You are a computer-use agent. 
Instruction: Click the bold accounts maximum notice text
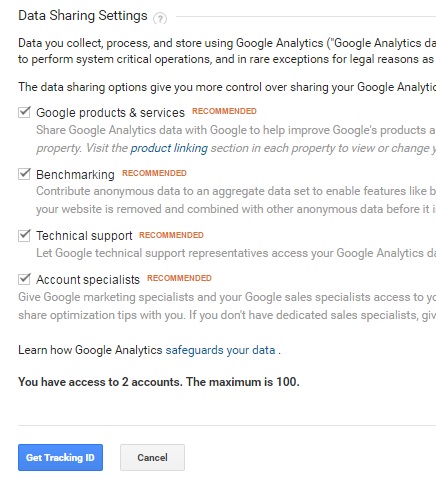159,382
